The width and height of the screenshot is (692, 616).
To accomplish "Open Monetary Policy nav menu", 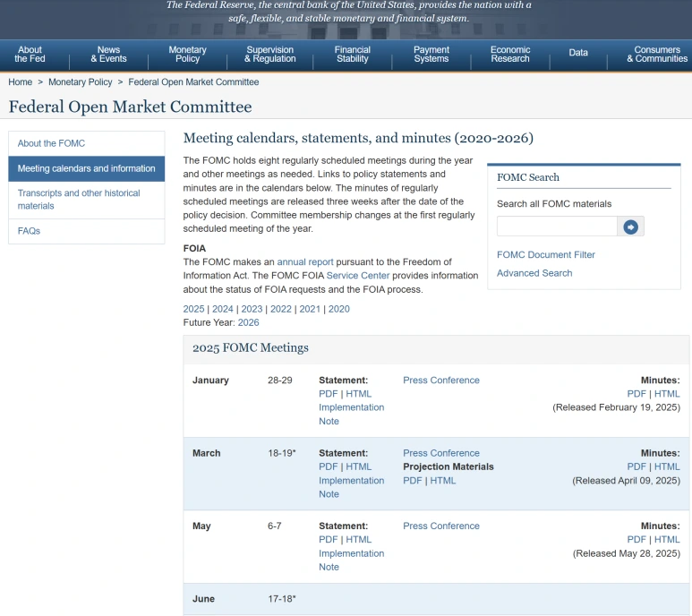I will [188, 55].
